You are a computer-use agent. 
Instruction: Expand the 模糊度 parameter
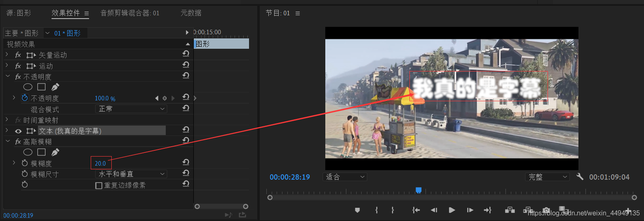pos(14,163)
